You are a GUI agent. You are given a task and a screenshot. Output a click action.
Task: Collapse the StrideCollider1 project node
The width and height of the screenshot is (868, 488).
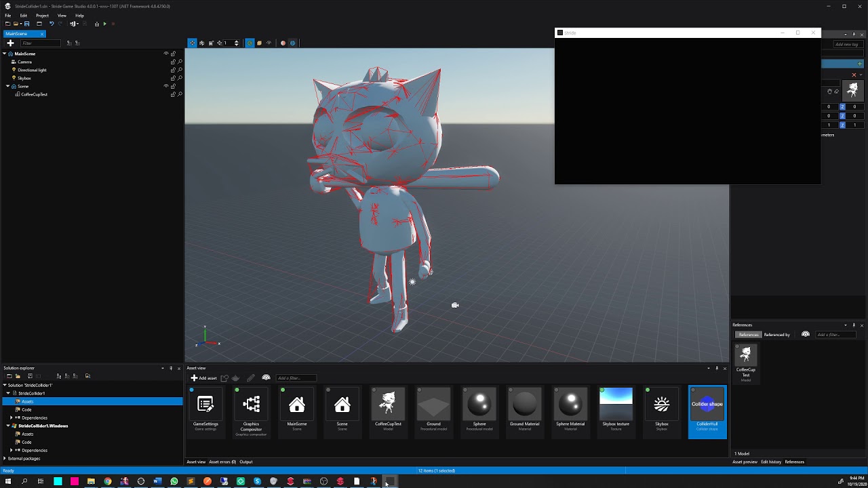coord(8,393)
